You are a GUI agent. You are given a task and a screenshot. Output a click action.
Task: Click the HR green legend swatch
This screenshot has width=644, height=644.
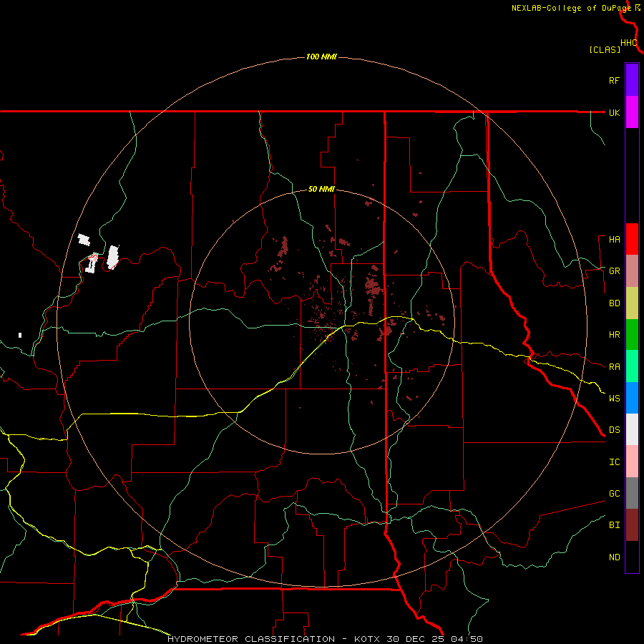(632, 335)
